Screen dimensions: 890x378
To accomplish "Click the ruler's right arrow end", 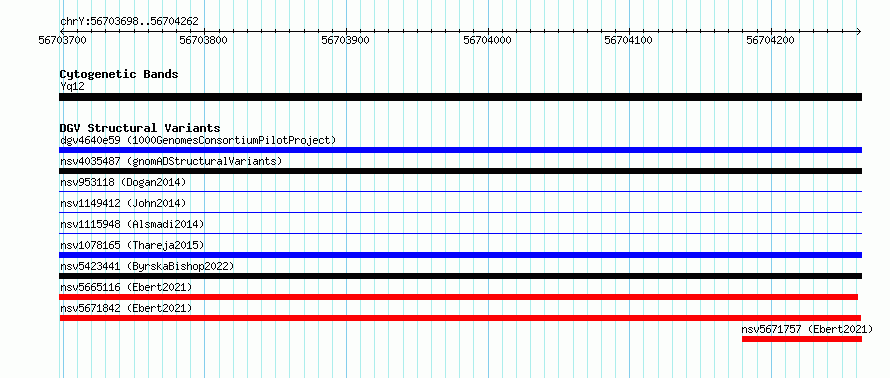I will [859, 31].
